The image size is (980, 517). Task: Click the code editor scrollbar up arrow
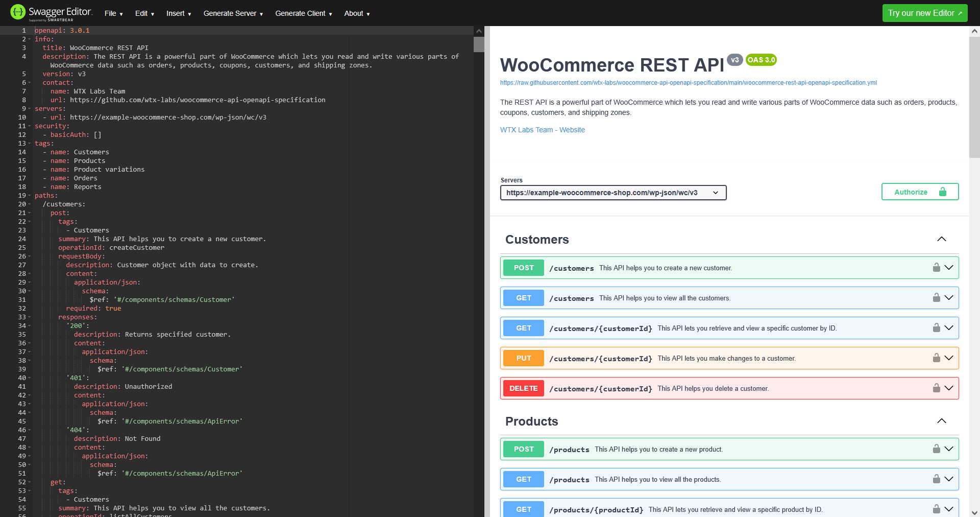pyautogui.click(x=479, y=31)
